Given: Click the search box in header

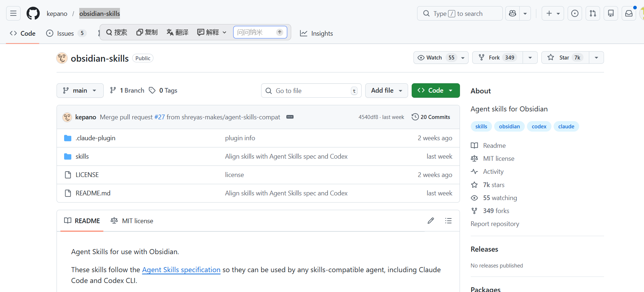Looking at the screenshot, I should coord(460,13).
